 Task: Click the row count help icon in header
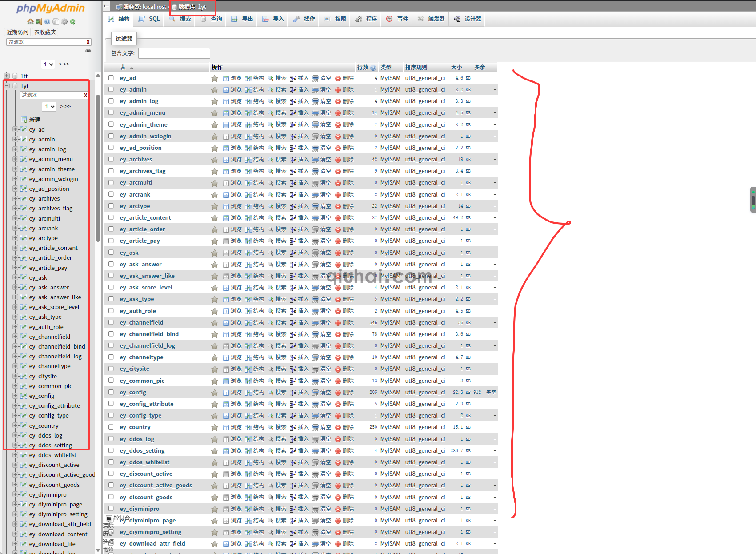[x=373, y=68]
